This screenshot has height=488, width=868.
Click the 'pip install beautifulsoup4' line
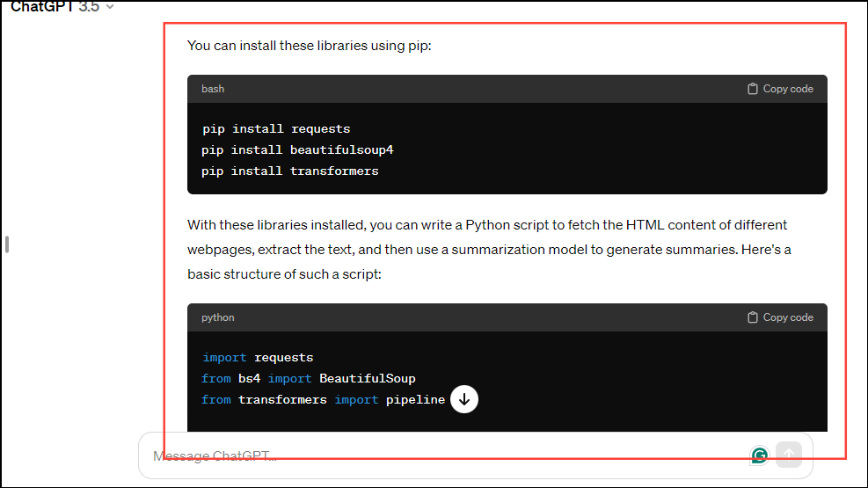pyautogui.click(x=297, y=150)
